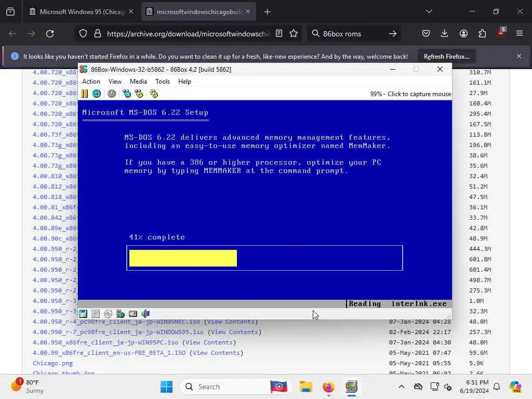Click the floppy disk drive status icon
Viewport: 532px width, 399px height.
point(83,314)
